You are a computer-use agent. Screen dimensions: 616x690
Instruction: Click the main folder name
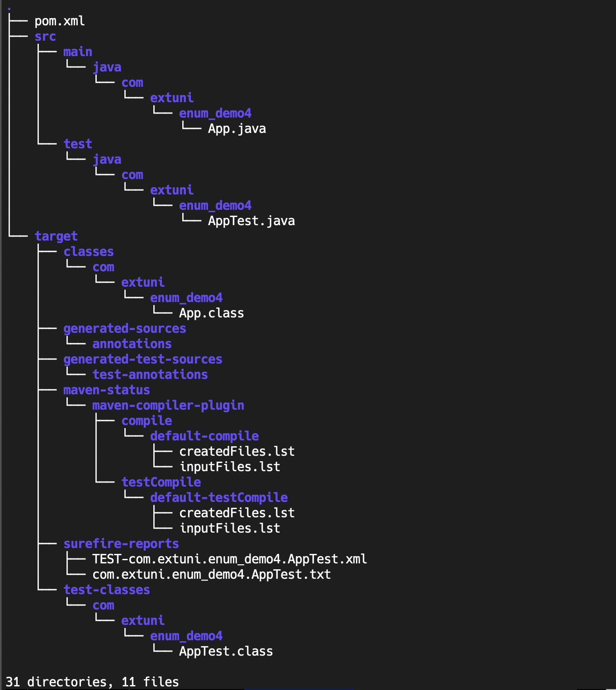pyautogui.click(x=78, y=52)
